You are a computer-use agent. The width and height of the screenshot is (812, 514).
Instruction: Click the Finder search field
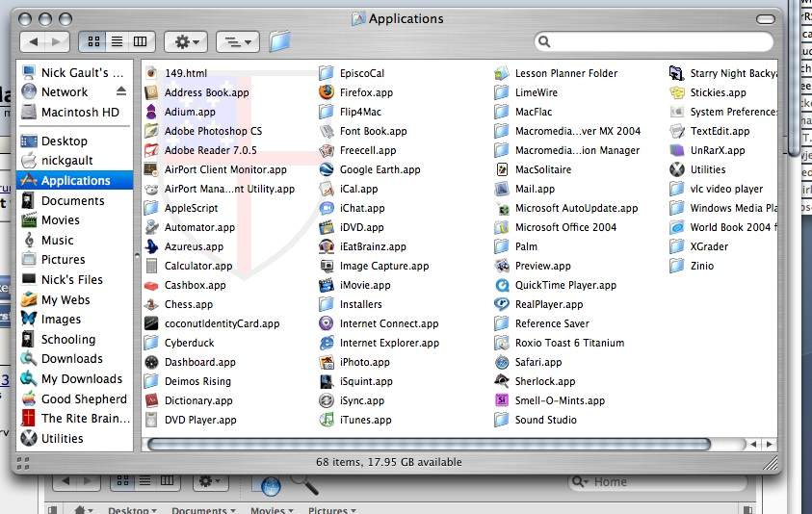tap(654, 41)
